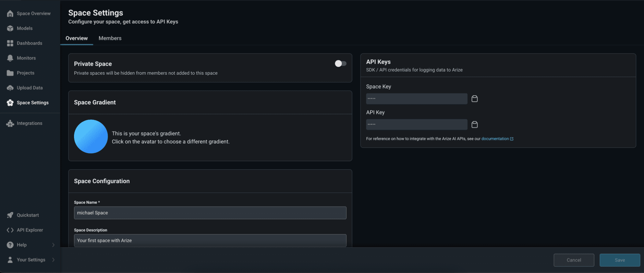This screenshot has width=644, height=273.
Task: Open Integrations in the sidebar
Action: click(x=29, y=123)
